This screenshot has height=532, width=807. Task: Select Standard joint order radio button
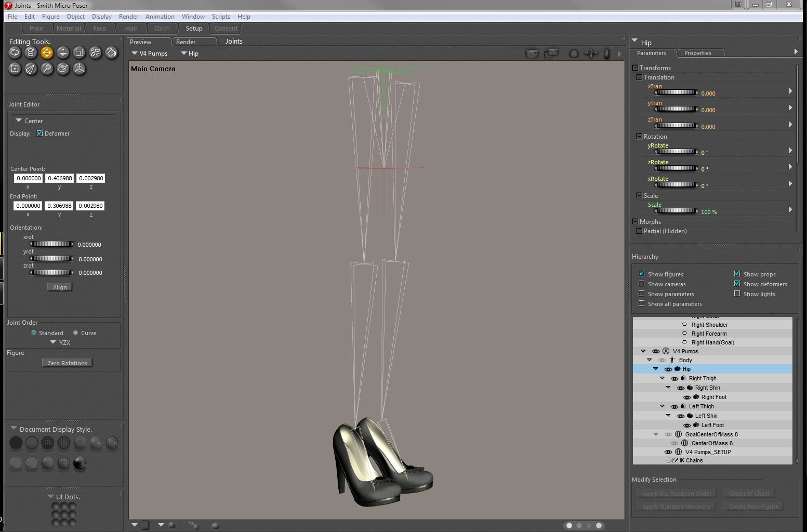tap(34, 332)
